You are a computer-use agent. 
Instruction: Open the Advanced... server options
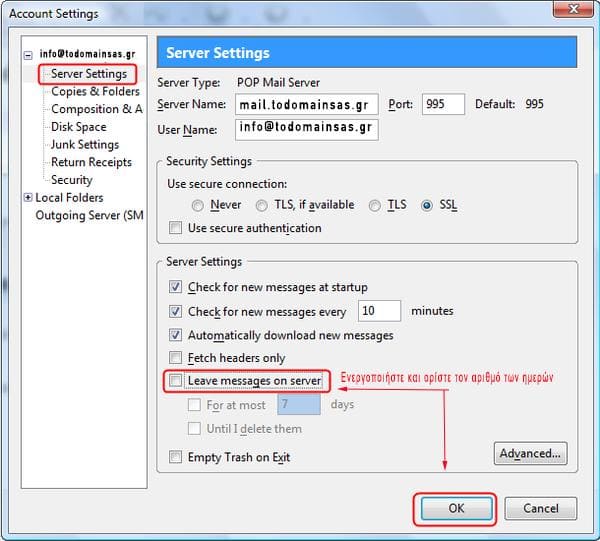click(x=530, y=454)
